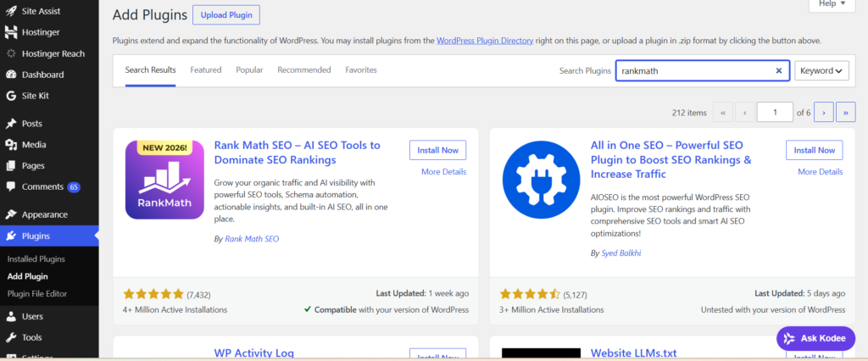Click "4+ Million Active Installations" text

pos(175,309)
